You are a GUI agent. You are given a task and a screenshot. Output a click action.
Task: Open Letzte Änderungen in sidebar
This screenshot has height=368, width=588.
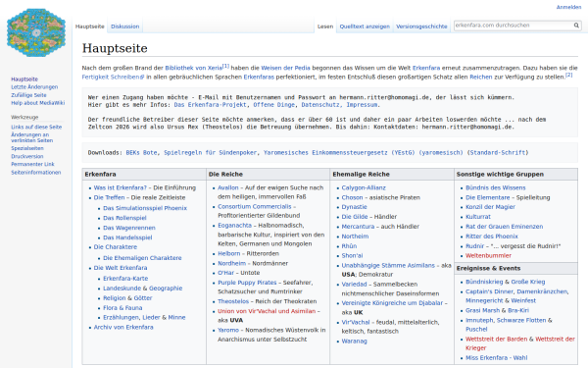pyautogui.click(x=34, y=87)
